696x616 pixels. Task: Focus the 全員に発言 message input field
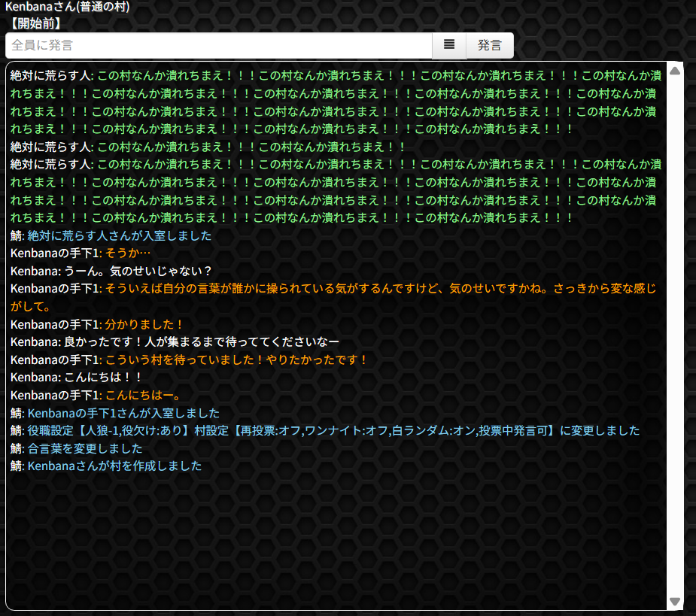(219, 45)
